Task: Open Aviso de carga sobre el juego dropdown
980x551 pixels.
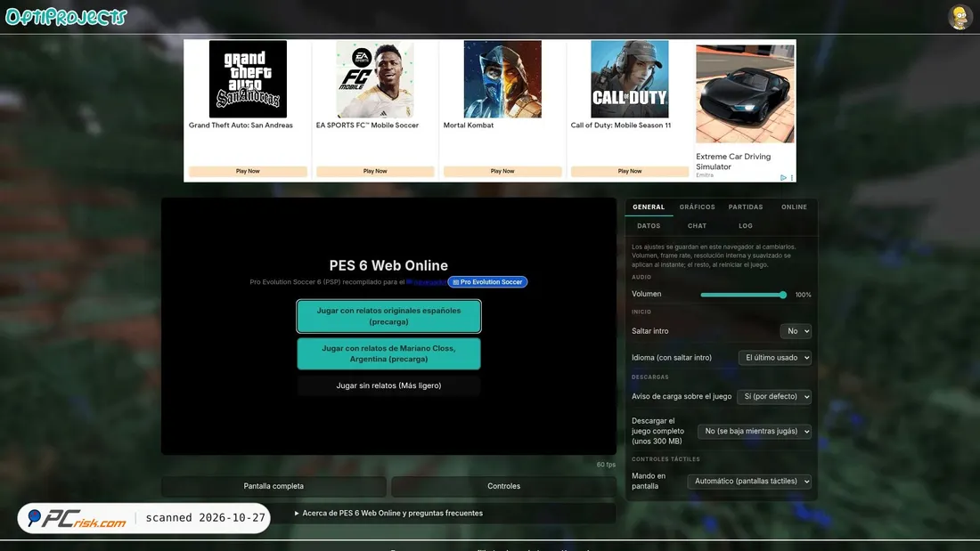Action: [x=773, y=397]
